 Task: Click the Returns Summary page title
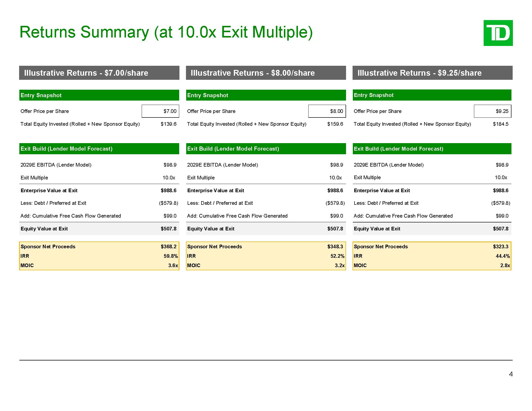pyautogui.click(x=166, y=32)
